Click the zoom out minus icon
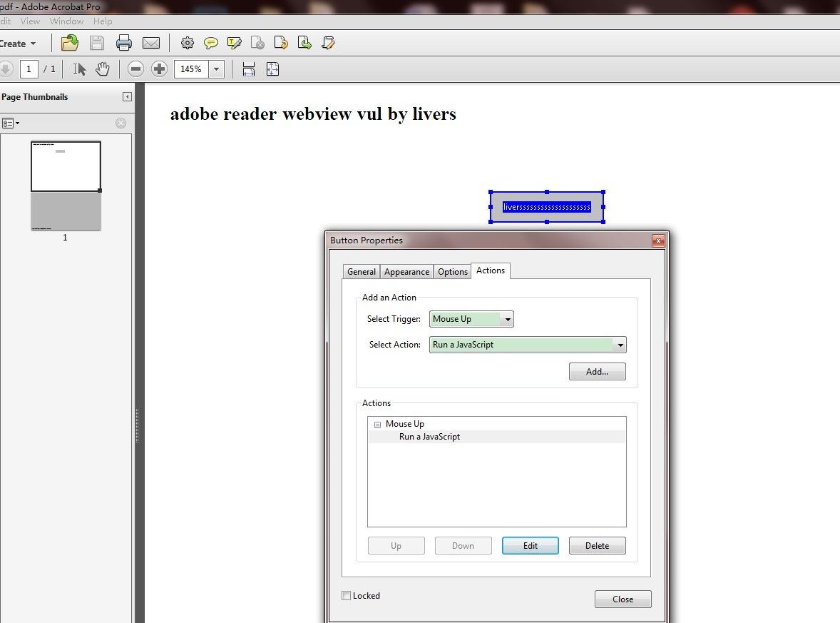Image resolution: width=840 pixels, height=623 pixels. click(135, 69)
